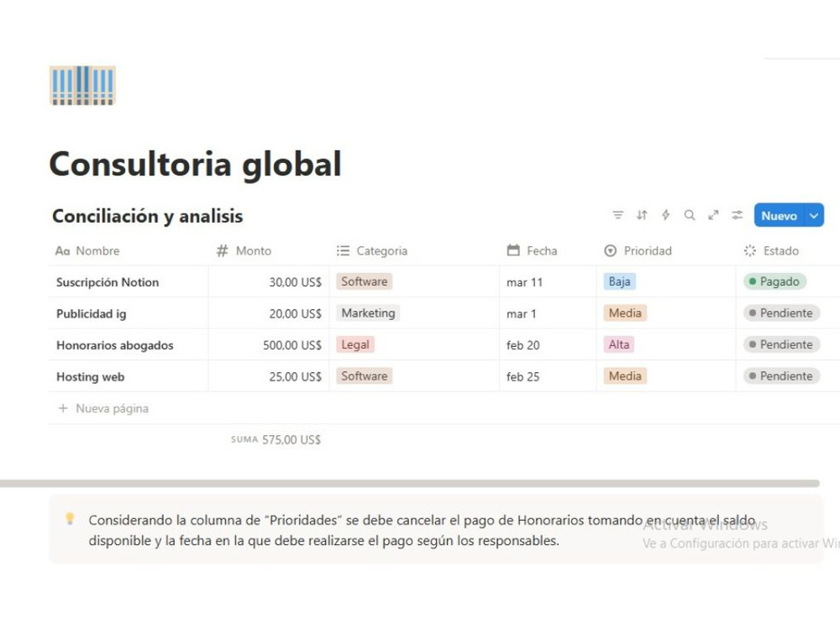Open database as full page icon
The width and height of the screenshot is (840, 630).
click(x=713, y=215)
